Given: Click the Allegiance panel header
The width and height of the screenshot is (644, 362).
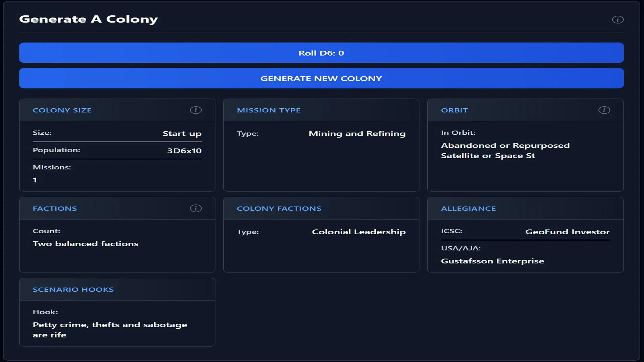Looking at the screenshot, I should (468, 208).
